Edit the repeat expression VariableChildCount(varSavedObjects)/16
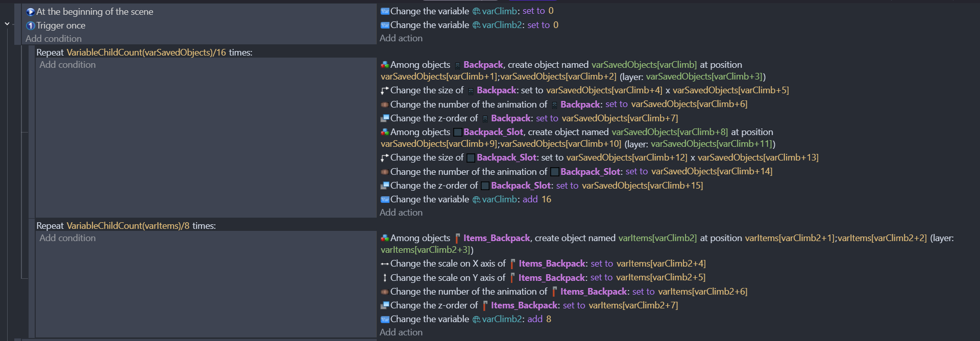This screenshot has height=341, width=980. (x=146, y=53)
